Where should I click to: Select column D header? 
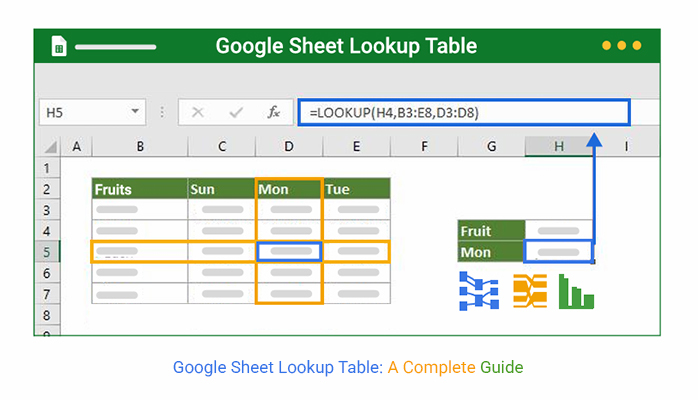tap(289, 146)
